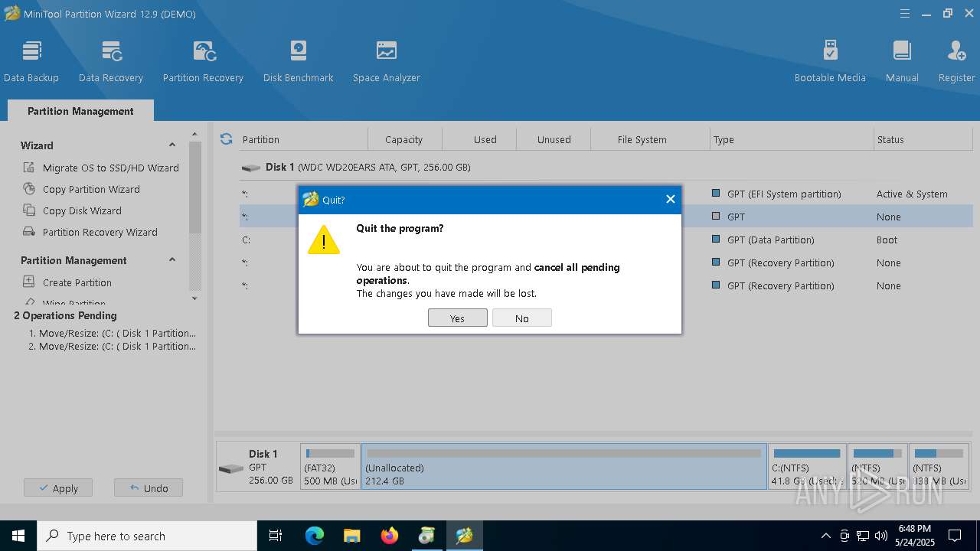
Task: Confirm quitting with Yes
Action: (458, 318)
